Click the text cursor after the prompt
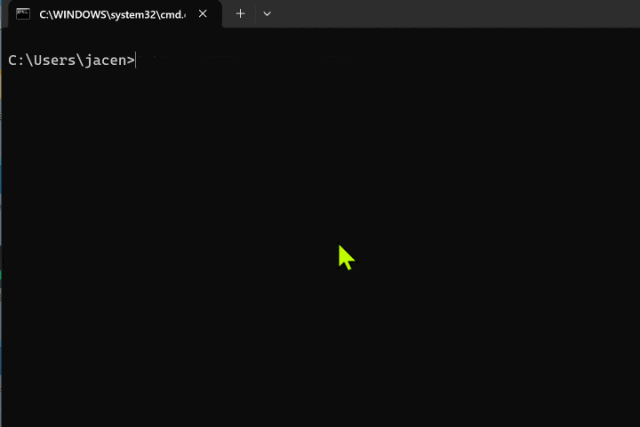 point(136,60)
